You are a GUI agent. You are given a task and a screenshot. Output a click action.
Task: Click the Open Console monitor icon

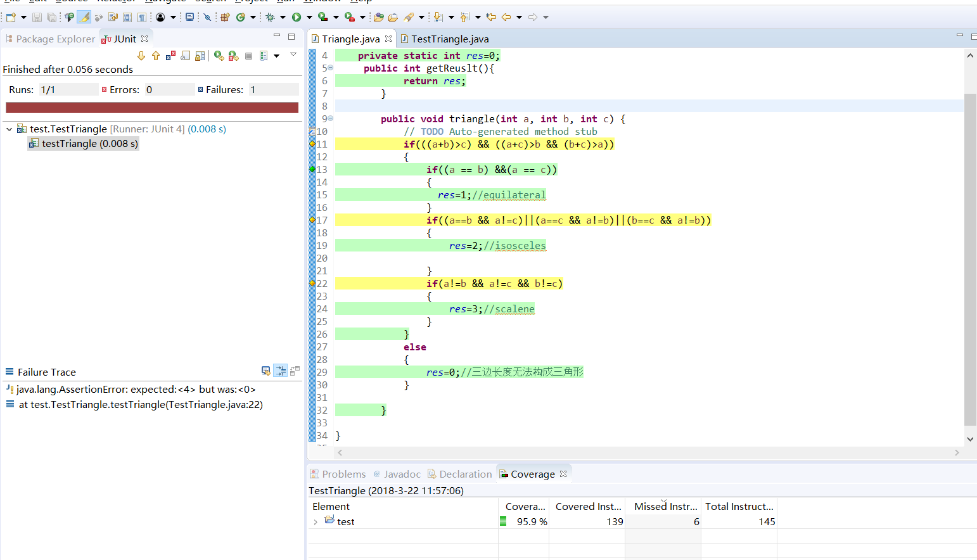(189, 17)
